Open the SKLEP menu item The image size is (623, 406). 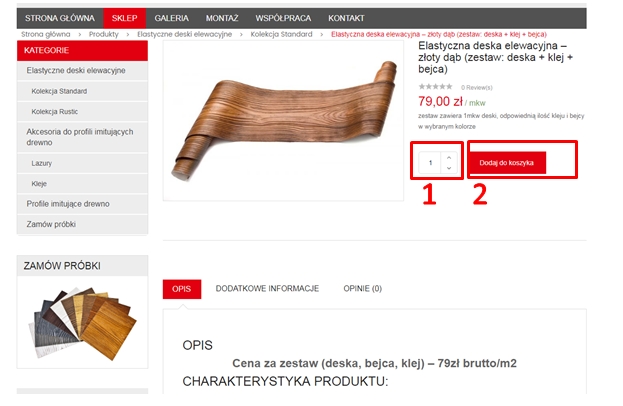click(124, 18)
